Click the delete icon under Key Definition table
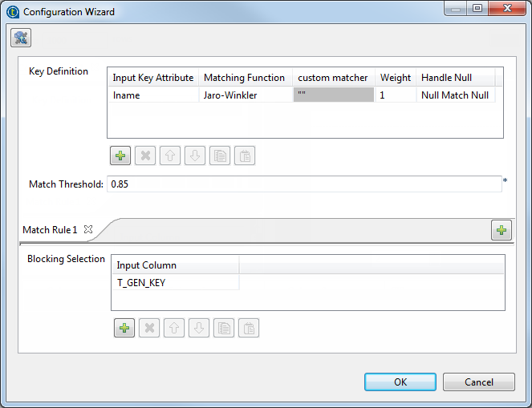This screenshot has width=532, height=408. [145, 156]
